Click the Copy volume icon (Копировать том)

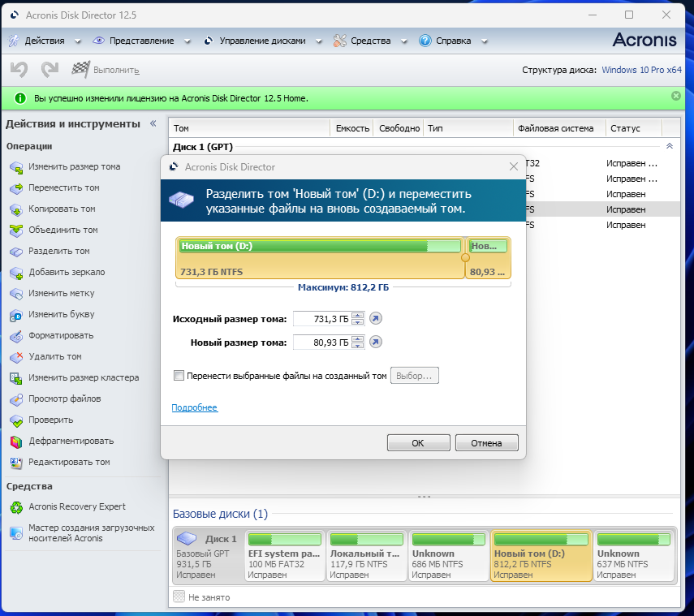[x=16, y=209]
